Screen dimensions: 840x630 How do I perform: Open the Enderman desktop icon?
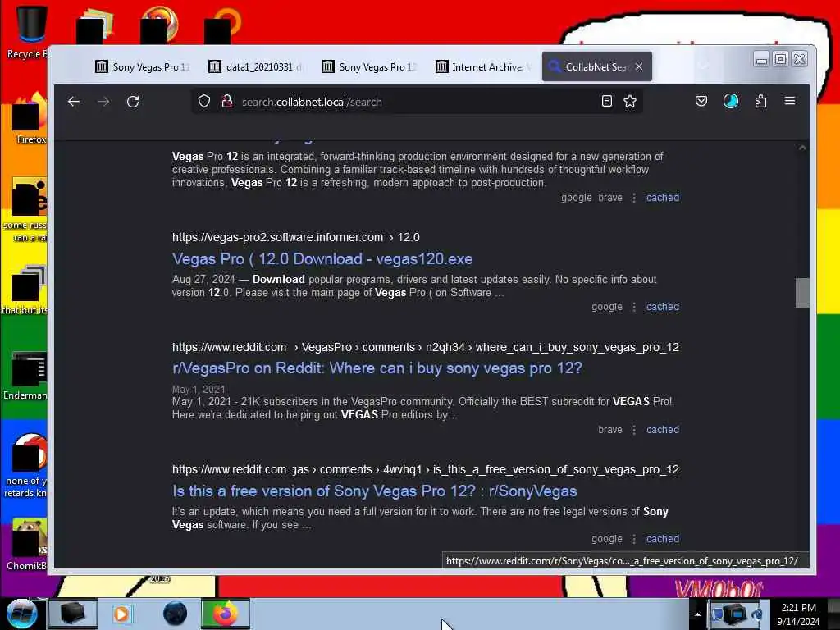click(x=25, y=375)
